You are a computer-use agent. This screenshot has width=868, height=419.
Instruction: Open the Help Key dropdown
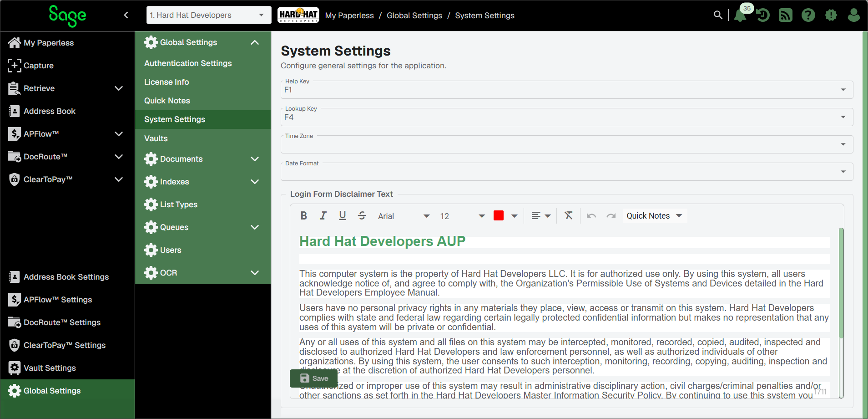566,90
